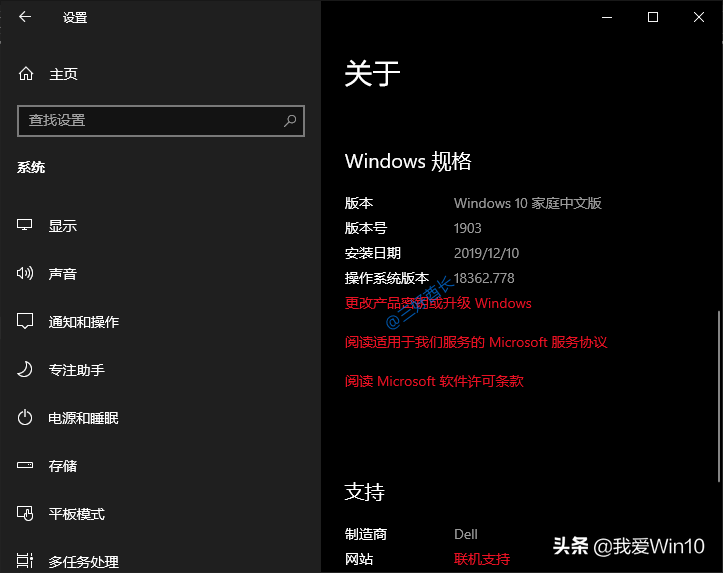This screenshot has width=723, height=573.
Task: Click the 网站 label
Action: coord(359,559)
